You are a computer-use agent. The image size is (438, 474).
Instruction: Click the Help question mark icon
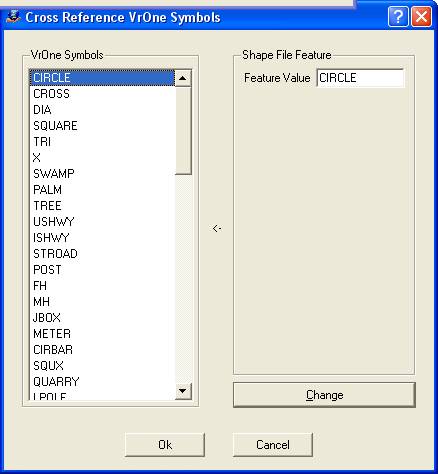tap(398, 16)
